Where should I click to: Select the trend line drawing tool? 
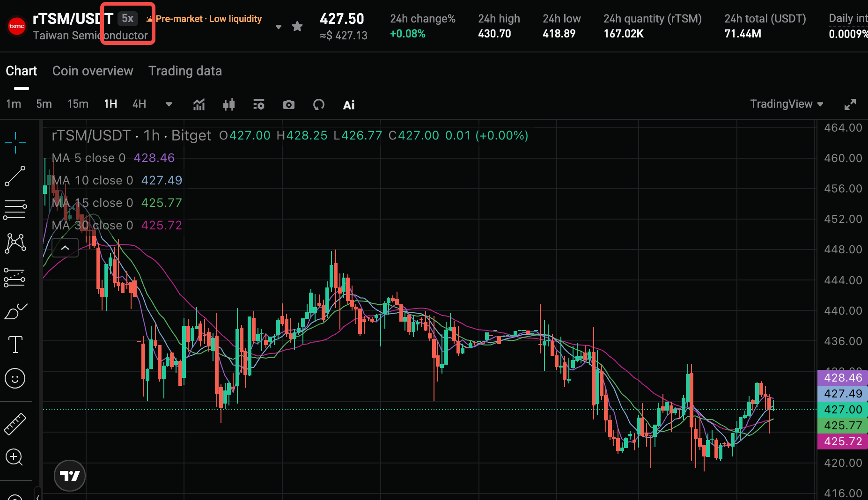(x=15, y=176)
